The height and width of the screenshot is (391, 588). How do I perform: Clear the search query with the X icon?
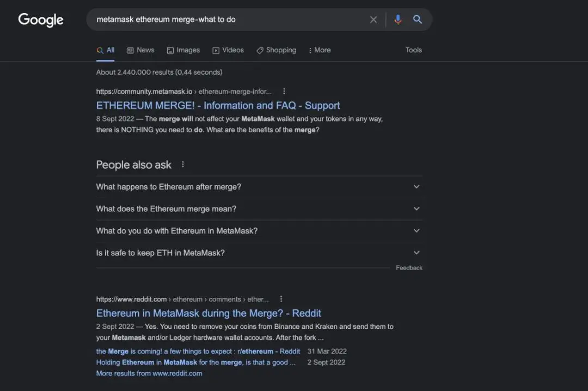pyautogui.click(x=373, y=20)
